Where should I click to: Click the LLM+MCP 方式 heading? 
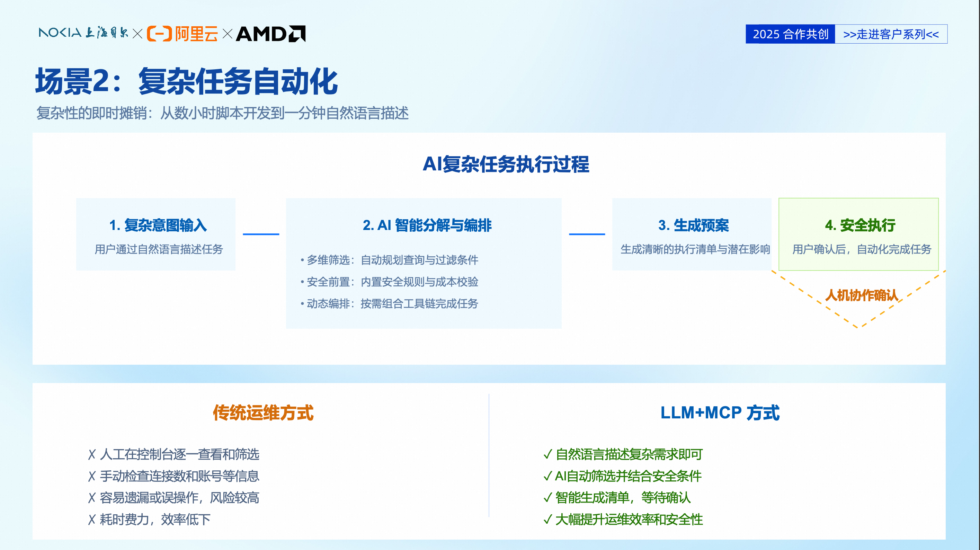pyautogui.click(x=719, y=412)
